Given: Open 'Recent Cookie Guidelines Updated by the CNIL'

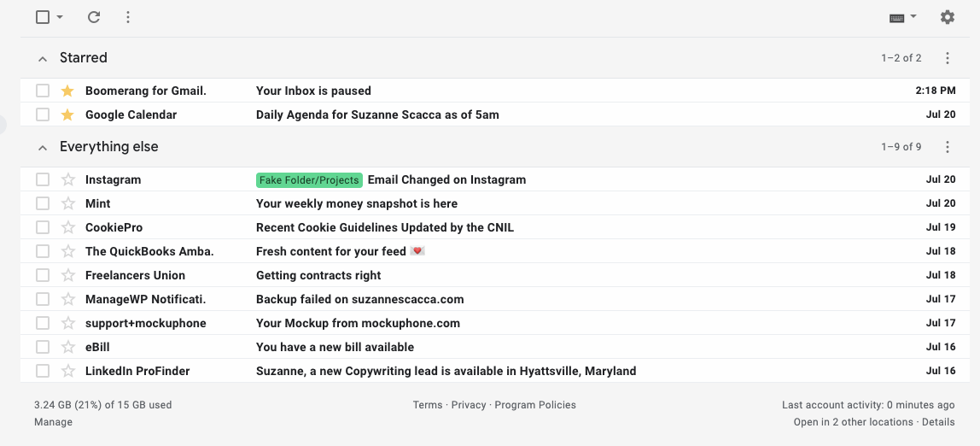Looking at the screenshot, I should tap(385, 227).
